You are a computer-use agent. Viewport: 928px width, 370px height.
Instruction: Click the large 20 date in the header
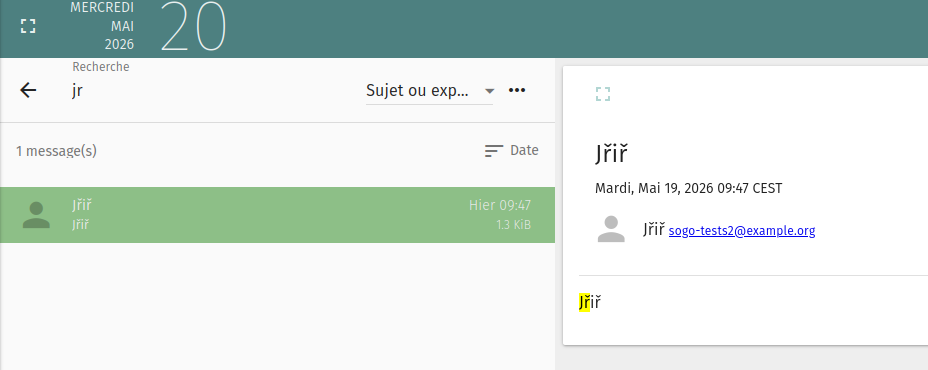click(194, 28)
